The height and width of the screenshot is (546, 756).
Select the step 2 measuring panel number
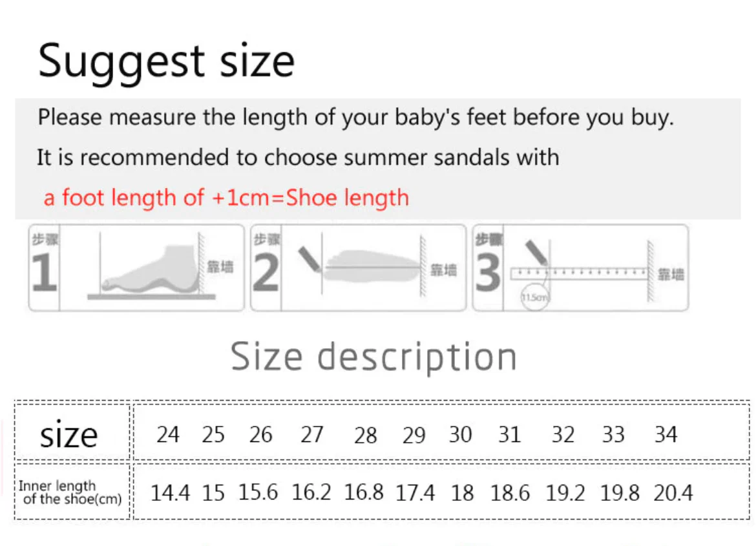tap(266, 274)
